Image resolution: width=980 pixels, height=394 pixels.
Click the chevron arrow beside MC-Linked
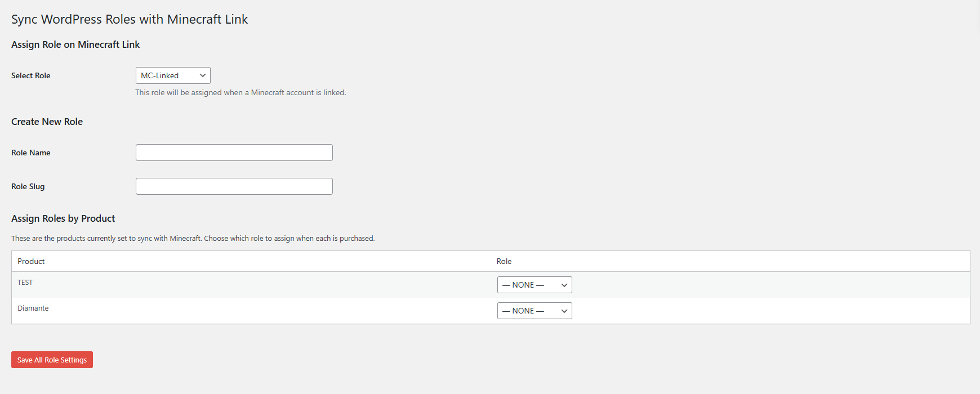point(203,75)
